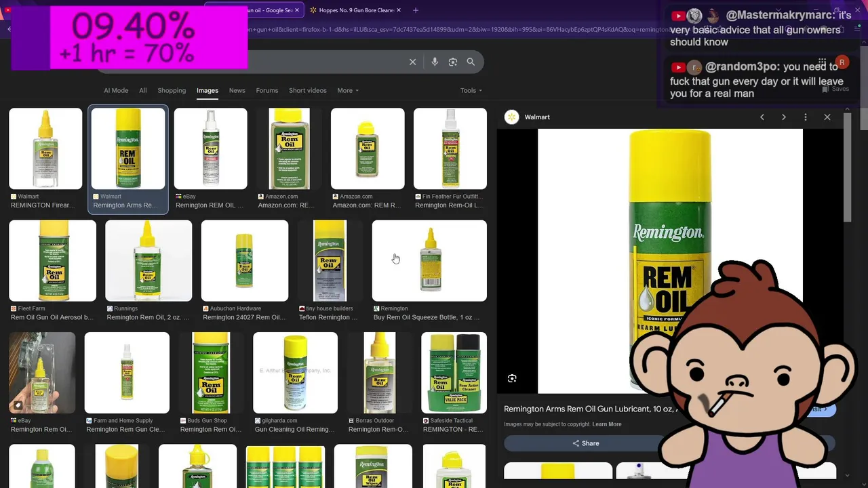Close the Walmart image preview panel
The height and width of the screenshot is (488, 868).
pyautogui.click(x=827, y=117)
